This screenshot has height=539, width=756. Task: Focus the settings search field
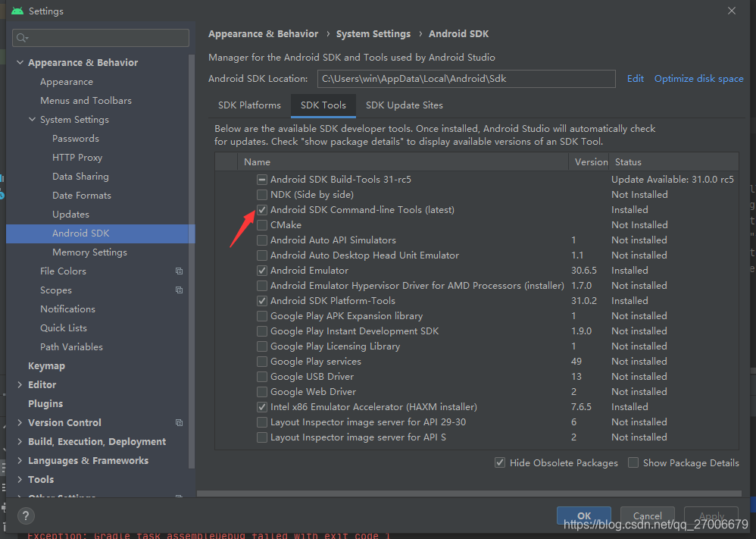pyautogui.click(x=101, y=38)
